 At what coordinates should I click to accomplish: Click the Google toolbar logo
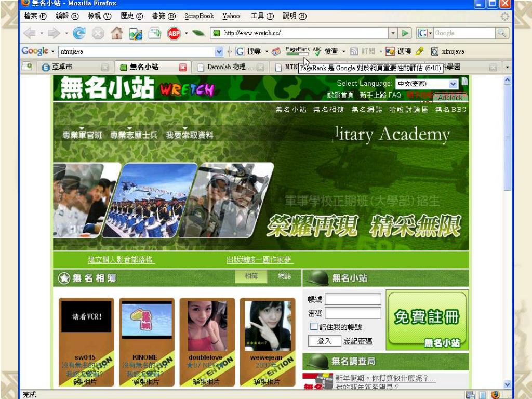tap(35, 51)
